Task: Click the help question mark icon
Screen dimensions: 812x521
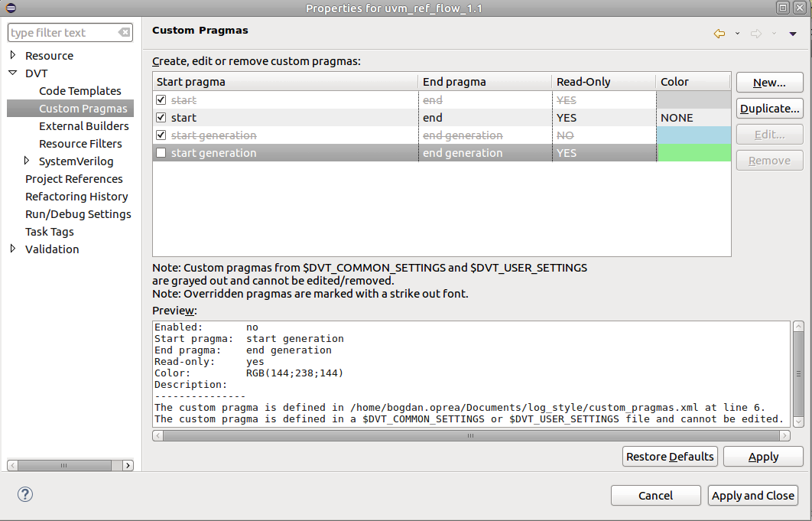Action: tap(24, 495)
